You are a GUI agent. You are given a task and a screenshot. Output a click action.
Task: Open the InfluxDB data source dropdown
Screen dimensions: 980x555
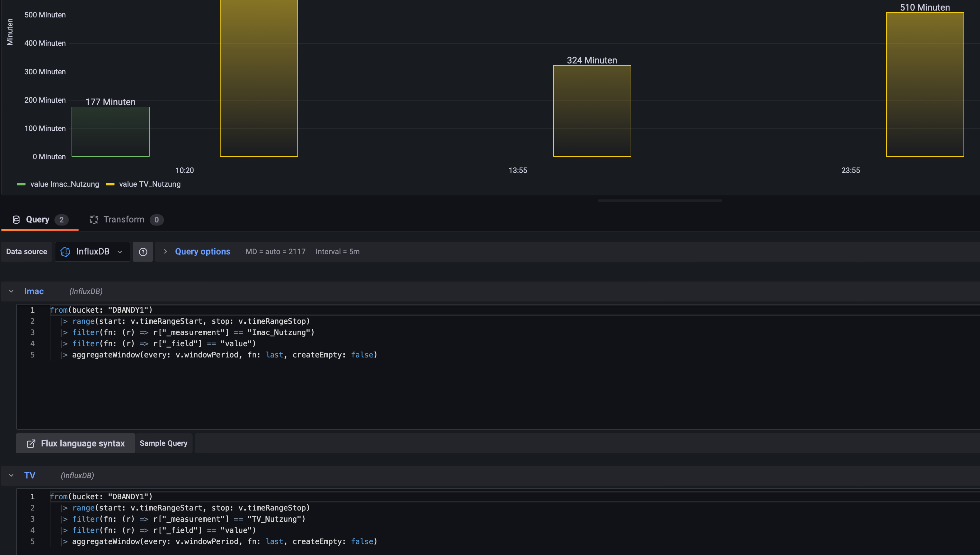coord(93,252)
